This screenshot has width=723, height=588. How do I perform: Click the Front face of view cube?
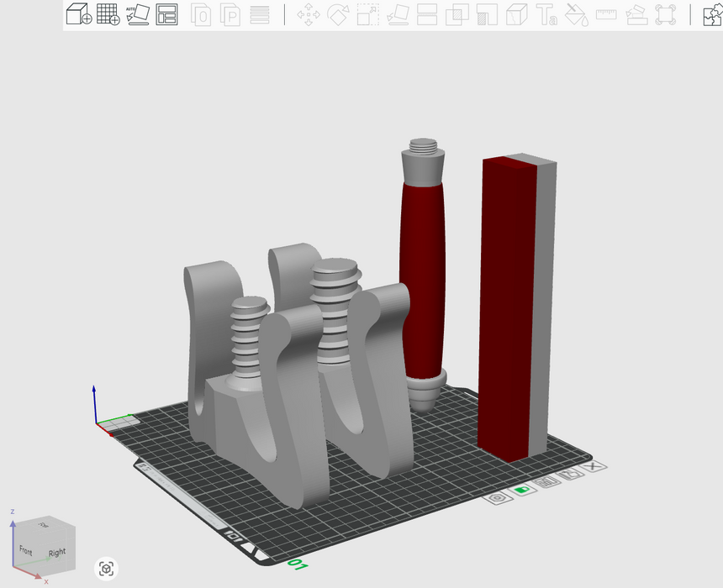coord(26,550)
